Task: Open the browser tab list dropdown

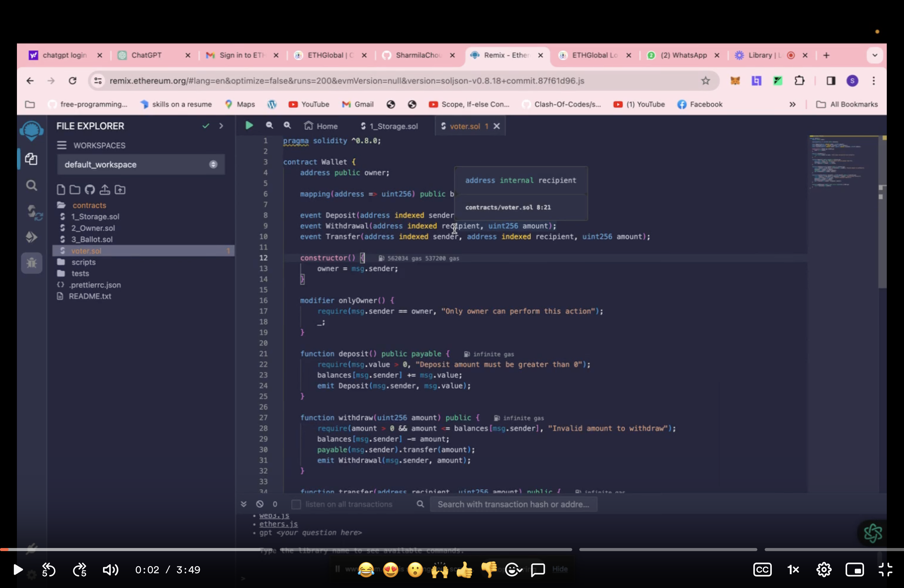Action: tap(875, 55)
